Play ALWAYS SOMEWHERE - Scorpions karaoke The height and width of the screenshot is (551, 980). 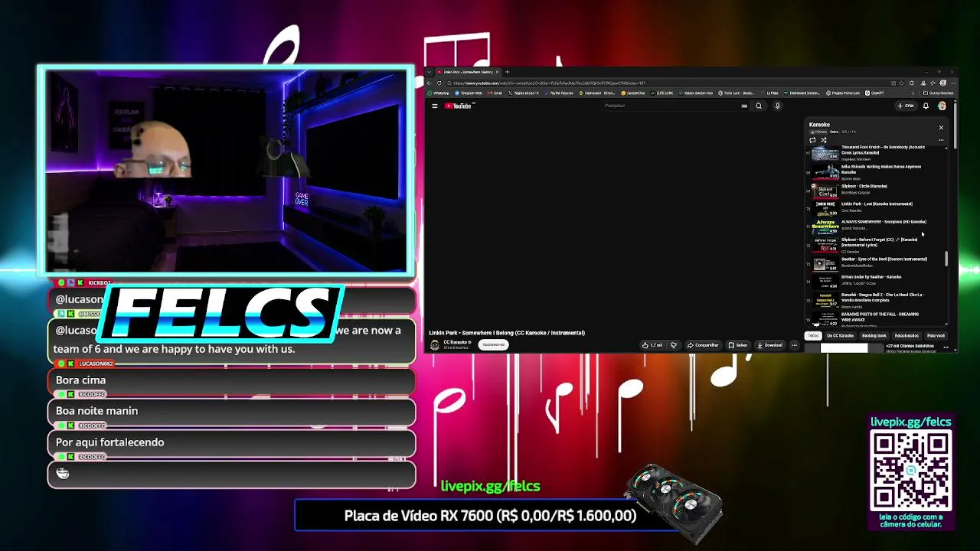[x=884, y=222]
